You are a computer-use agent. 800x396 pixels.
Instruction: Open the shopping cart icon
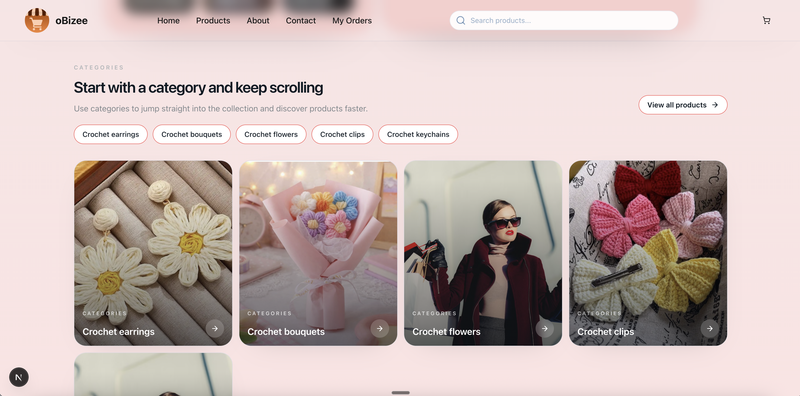point(766,20)
